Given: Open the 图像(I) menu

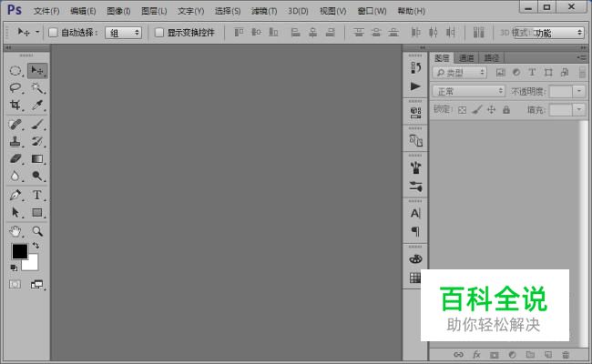Looking at the screenshot, I should pos(118,11).
